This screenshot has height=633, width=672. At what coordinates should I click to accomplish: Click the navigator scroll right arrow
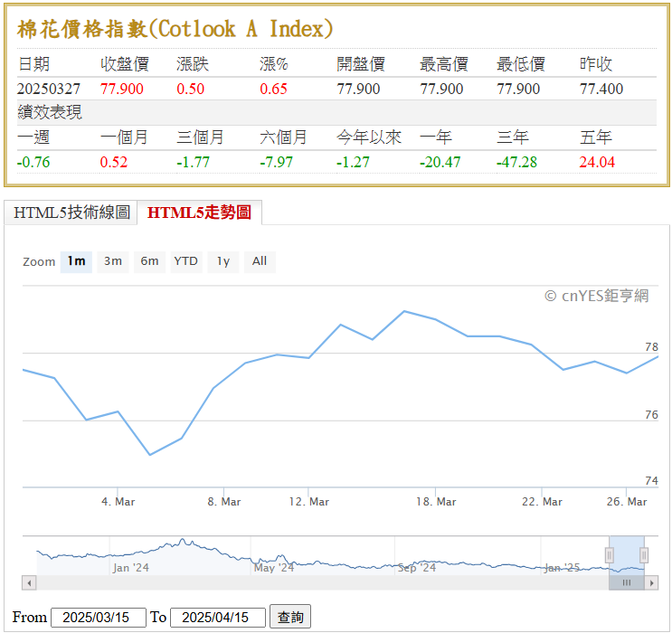[651, 583]
